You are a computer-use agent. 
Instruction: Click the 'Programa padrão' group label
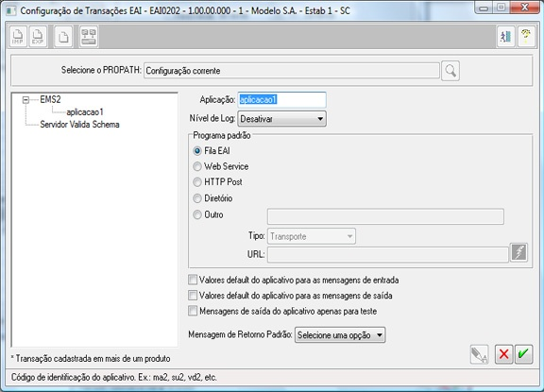tap(222, 135)
